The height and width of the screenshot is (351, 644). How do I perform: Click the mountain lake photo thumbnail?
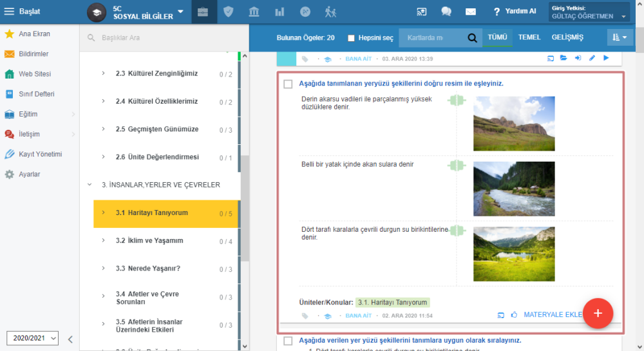514,254
